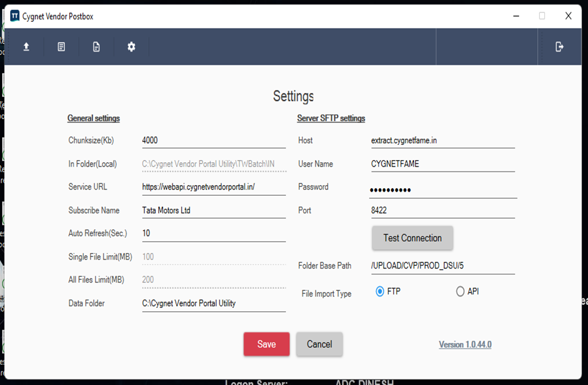This screenshot has height=385, width=588.
Task: Save the settings
Action: click(x=267, y=344)
